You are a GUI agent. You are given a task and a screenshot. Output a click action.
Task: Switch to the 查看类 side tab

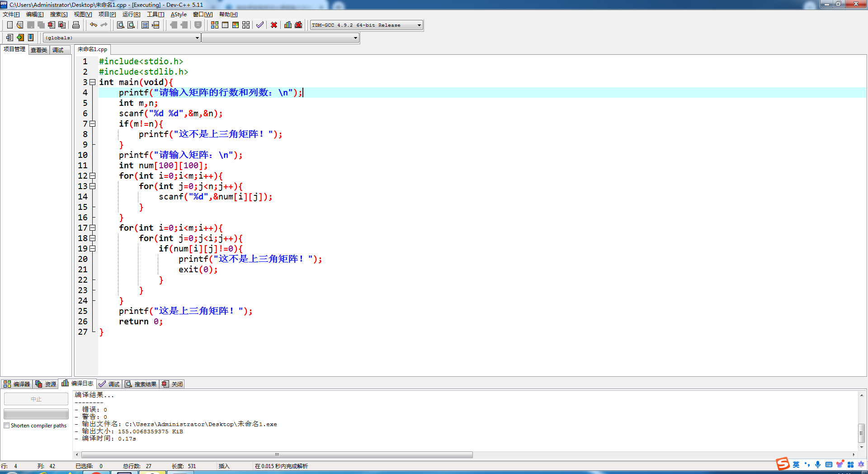39,50
